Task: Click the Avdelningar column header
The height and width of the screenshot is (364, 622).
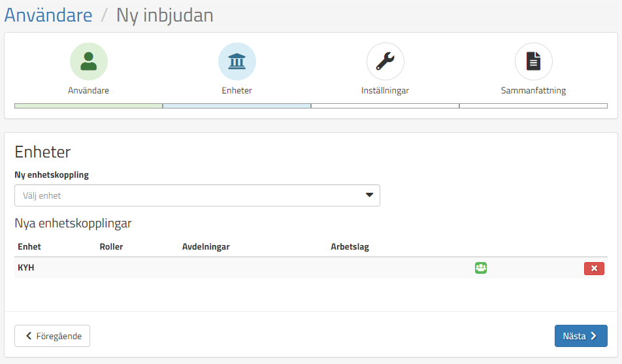Action: tap(205, 247)
